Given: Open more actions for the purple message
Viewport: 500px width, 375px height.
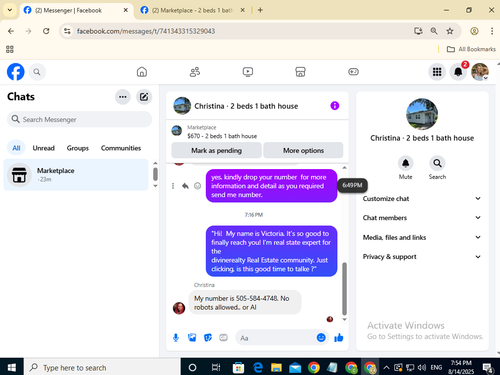Looking at the screenshot, I should click(173, 186).
